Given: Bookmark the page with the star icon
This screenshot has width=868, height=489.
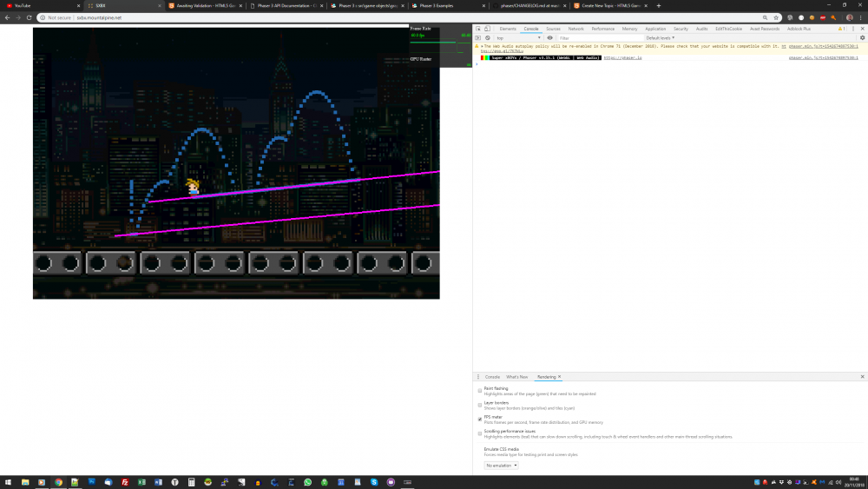Looking at the screenshot, I should coord(775,17).
